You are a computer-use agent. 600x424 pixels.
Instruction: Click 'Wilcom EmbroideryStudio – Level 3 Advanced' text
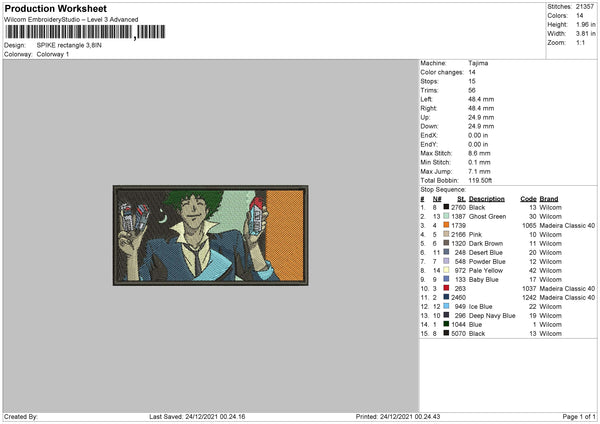(71, 20)
